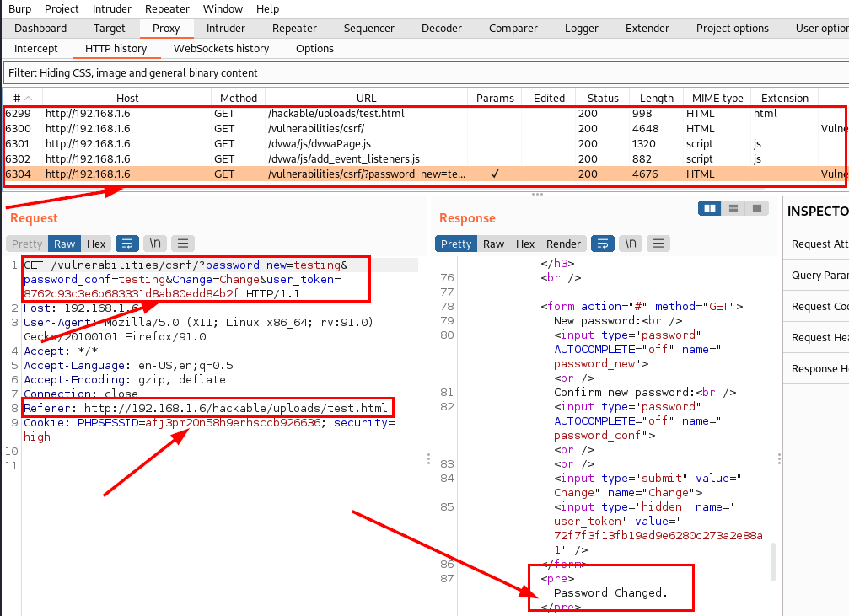Switch to the Repeater tool tab
The width and height of the screenshot is (849, 616).
click(x=294, y=28)
